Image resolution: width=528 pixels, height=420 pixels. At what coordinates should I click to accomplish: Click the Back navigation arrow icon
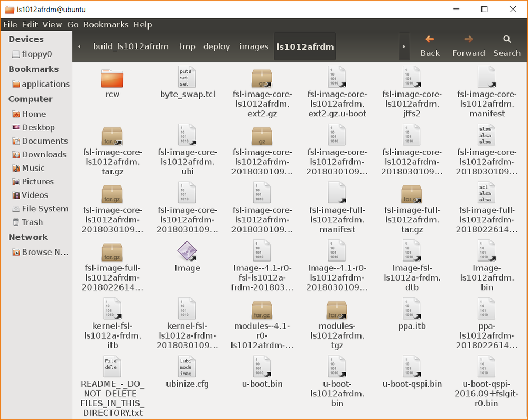[429, 39]
